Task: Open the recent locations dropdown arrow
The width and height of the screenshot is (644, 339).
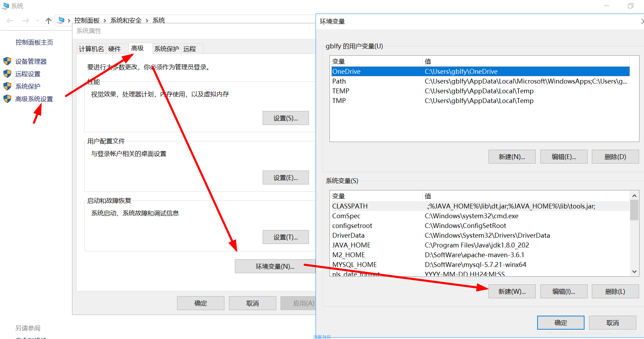Action: click(x=38, y=21)
